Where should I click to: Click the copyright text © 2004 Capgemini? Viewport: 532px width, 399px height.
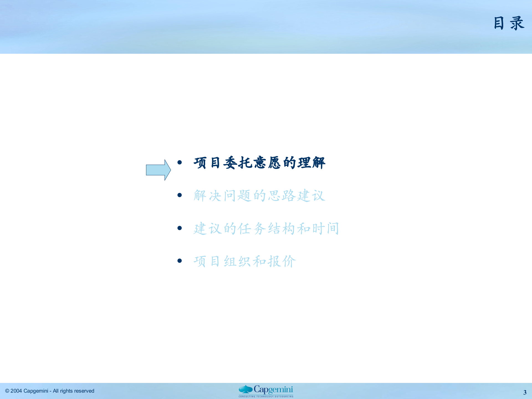(x=50, y=391)
